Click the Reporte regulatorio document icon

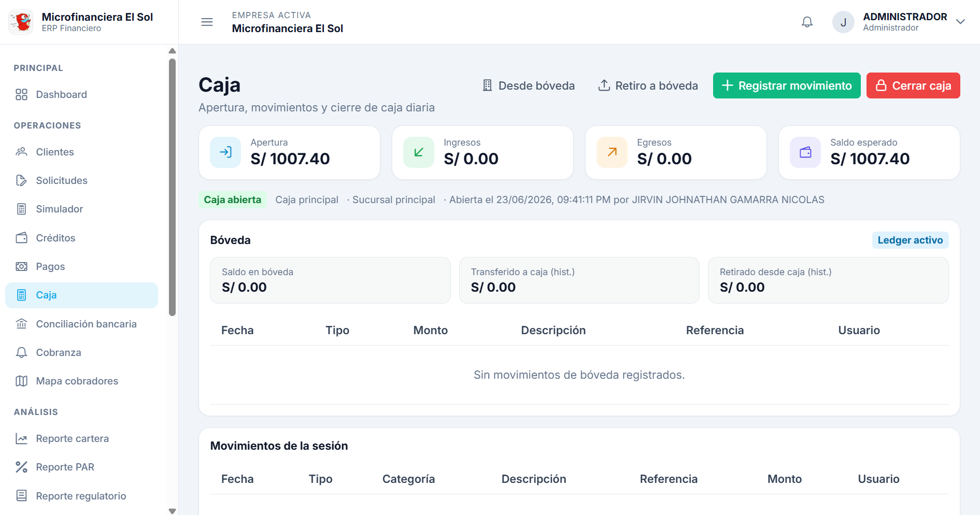point(21,496)
